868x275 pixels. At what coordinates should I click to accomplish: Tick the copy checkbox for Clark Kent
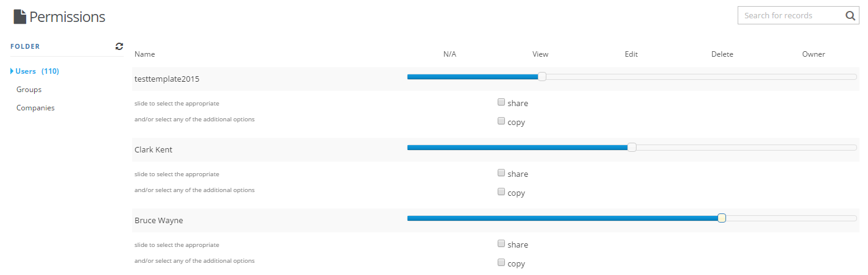tap(501, 191)
